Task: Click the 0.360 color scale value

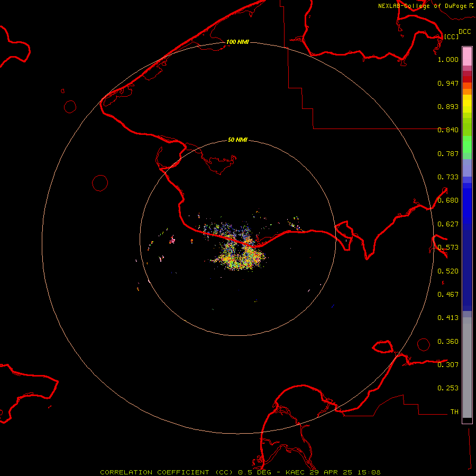Action: pyautogui.click(x=448, y=342)
